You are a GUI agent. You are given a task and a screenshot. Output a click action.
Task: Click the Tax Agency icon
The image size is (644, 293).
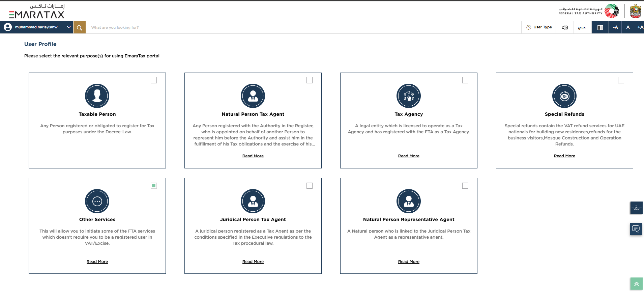click(409, 96)
